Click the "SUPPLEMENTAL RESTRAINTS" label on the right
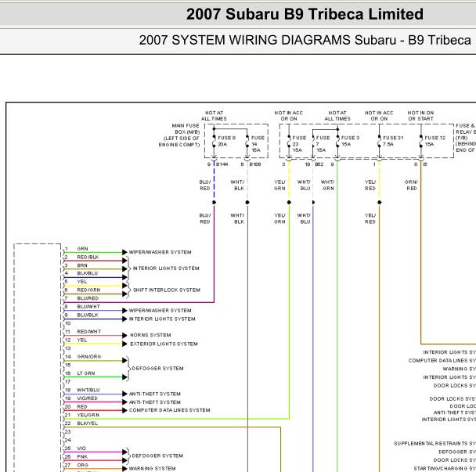This screenshot has height=472, width=476. pyautogui.click(x=435, y=444)
